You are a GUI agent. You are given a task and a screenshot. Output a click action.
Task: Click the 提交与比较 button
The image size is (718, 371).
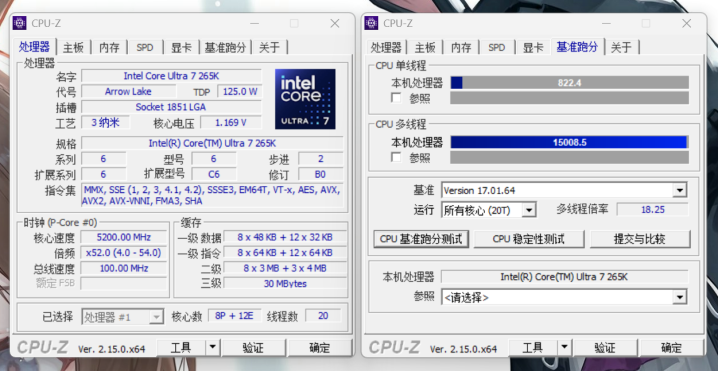pos(640,239)
